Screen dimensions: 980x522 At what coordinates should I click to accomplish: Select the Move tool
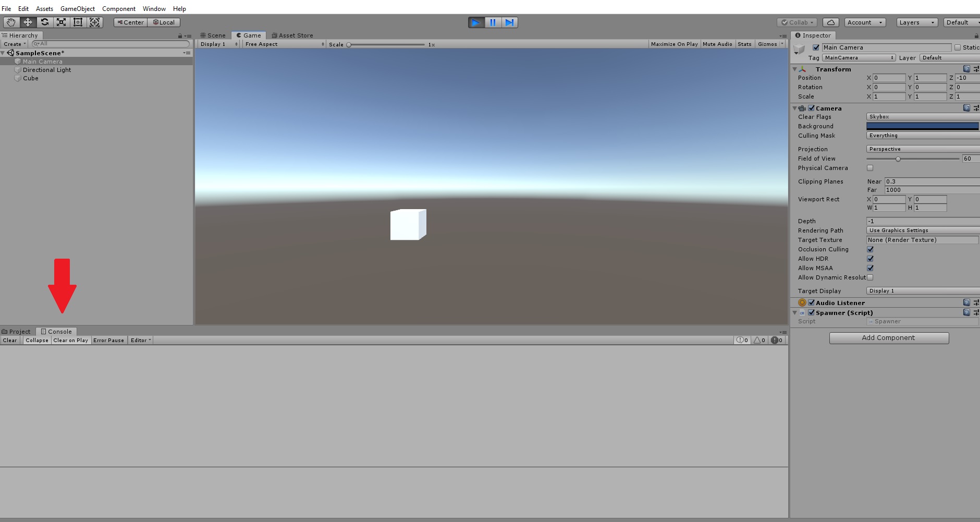(28, 22)
